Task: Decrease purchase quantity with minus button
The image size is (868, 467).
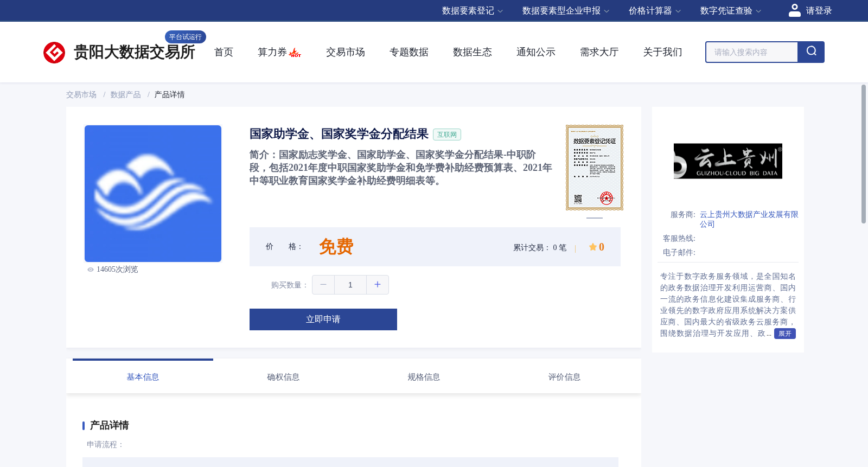Action: click(x=323, y=285)
